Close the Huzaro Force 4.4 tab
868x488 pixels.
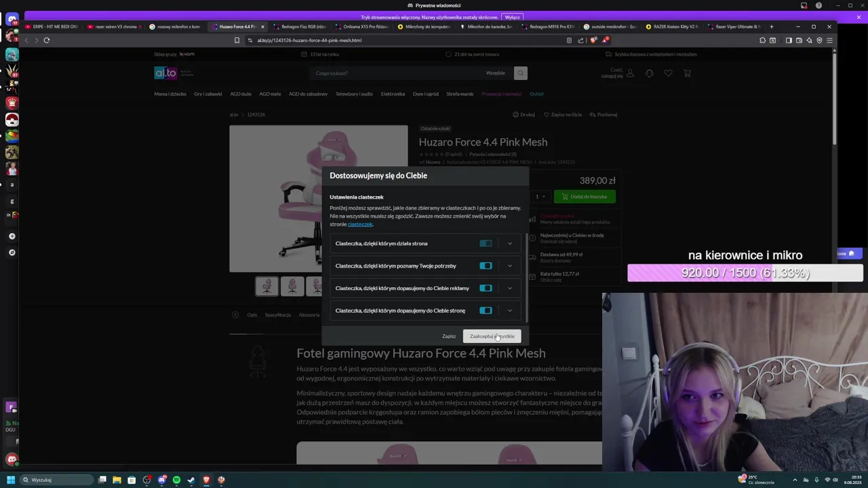pos(262,26)
